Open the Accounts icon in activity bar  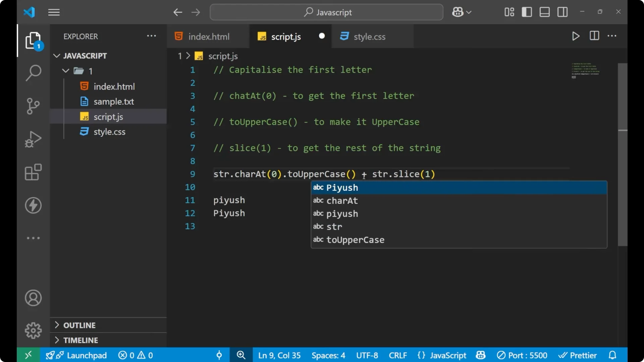[33, 298]
